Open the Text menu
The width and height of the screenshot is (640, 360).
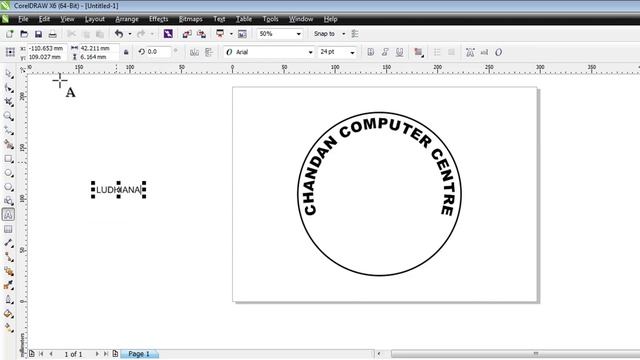pyautogui.click(x=219, y=19)
